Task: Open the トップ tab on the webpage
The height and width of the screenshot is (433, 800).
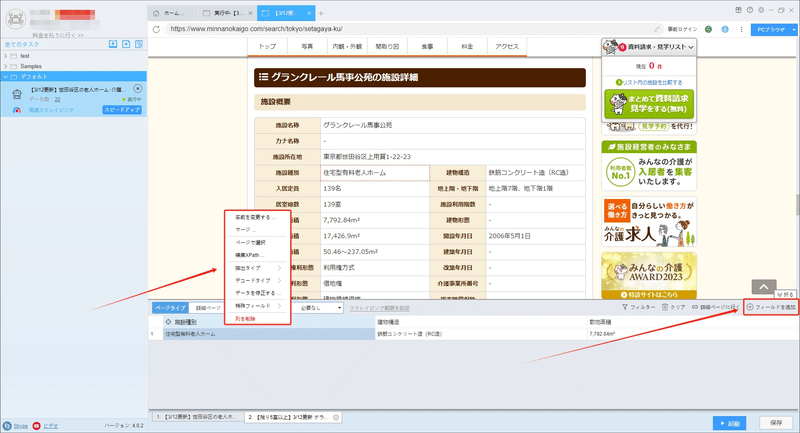Action: (x=267, y=46)
